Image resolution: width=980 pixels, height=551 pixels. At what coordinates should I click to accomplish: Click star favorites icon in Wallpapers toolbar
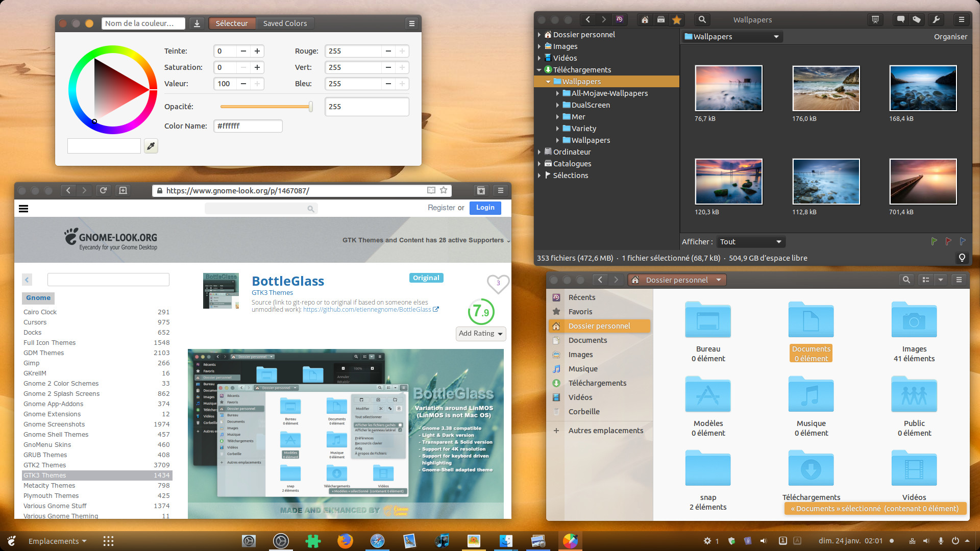[x=677, y=20]
